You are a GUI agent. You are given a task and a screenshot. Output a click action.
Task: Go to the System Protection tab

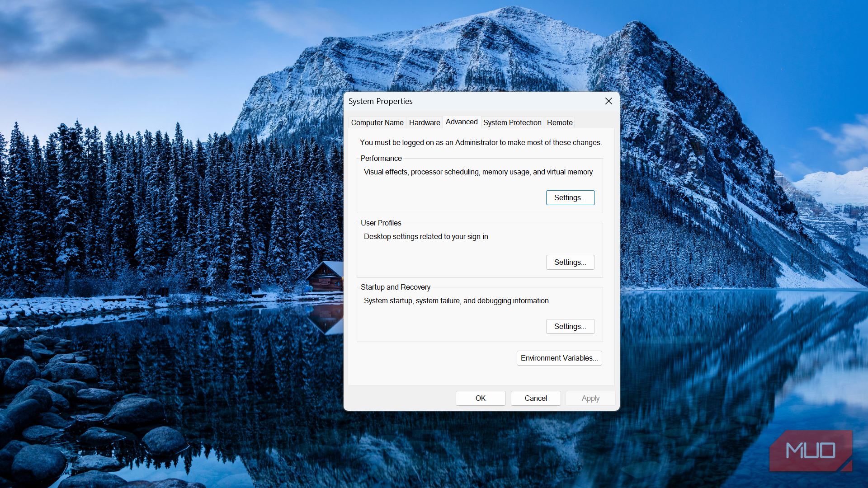coord(512,122)
